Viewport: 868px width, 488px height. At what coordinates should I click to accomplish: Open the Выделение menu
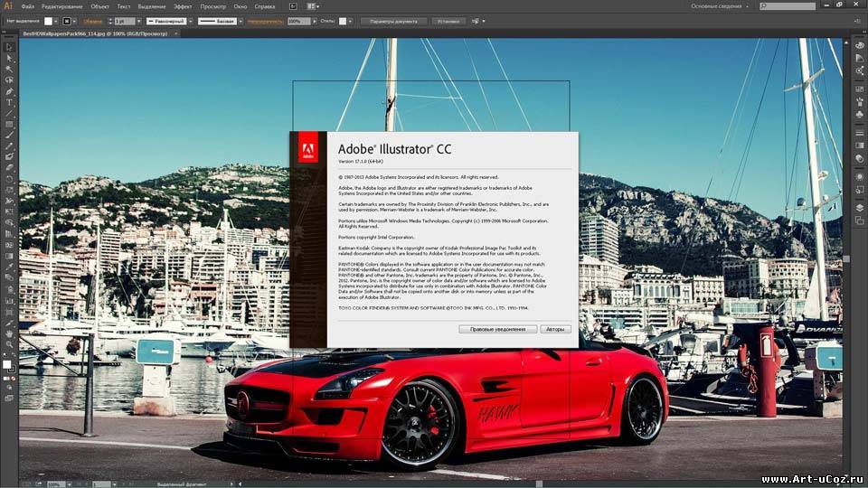click(x=152, y=6)
